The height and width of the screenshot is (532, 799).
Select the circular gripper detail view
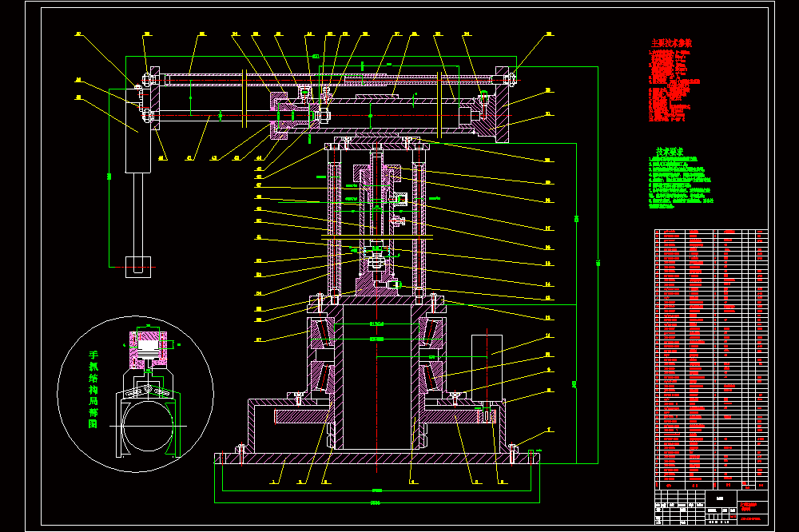click(136, 394)
